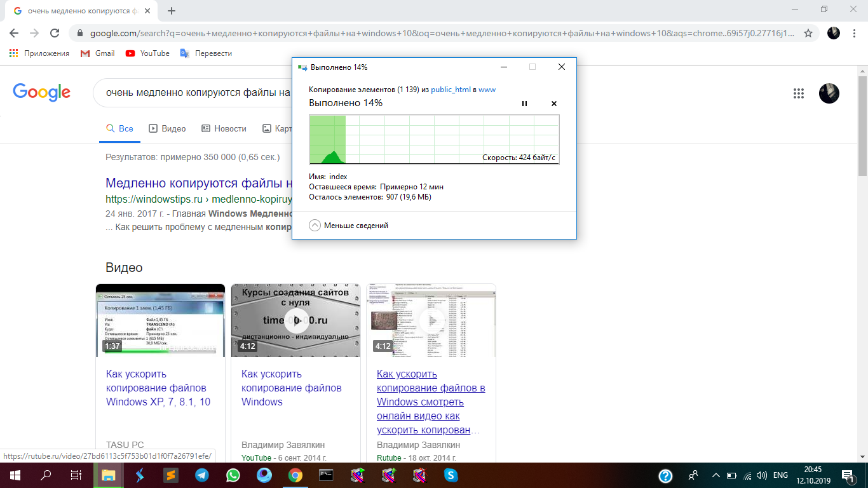Image resolution: width=868 pixels, height=488 pixels.
Task: Open the blue lightning bolt app in taskbar
Action: tap(139, 475)
